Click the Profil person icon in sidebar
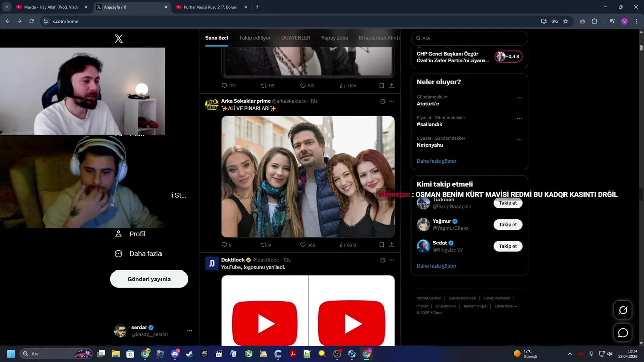 point(119,234)
